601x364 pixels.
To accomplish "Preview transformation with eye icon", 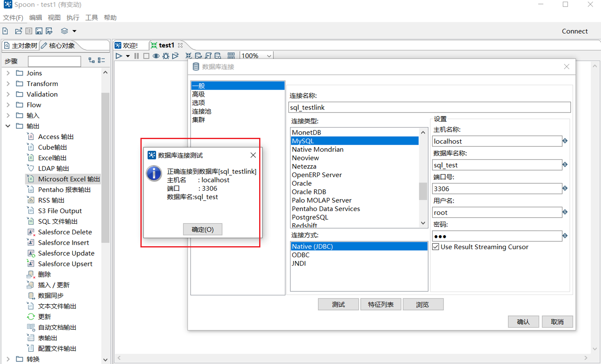I will coord(156,56).
